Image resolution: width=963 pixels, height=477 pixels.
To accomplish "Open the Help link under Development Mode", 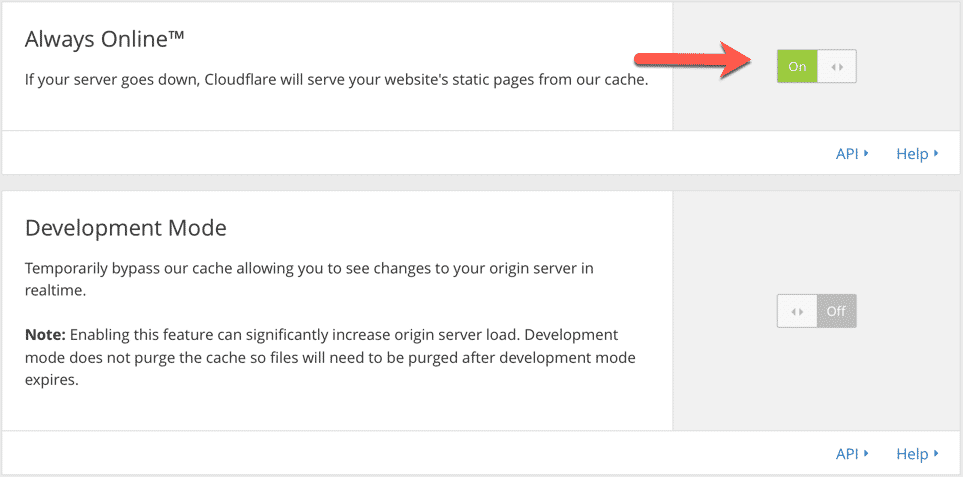I will point(912,454).
